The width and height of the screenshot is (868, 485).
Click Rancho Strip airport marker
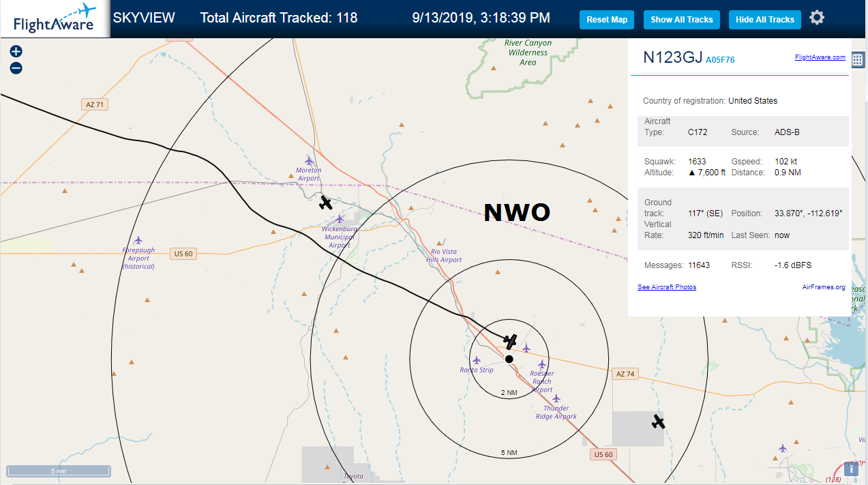pyautogui.click(x=477, y=360)
